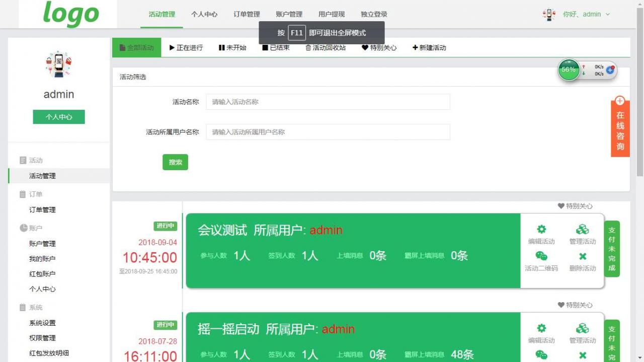Click the 编辑活动 gear icon for 摇一摇启动
644x362 pixels.
540,328
